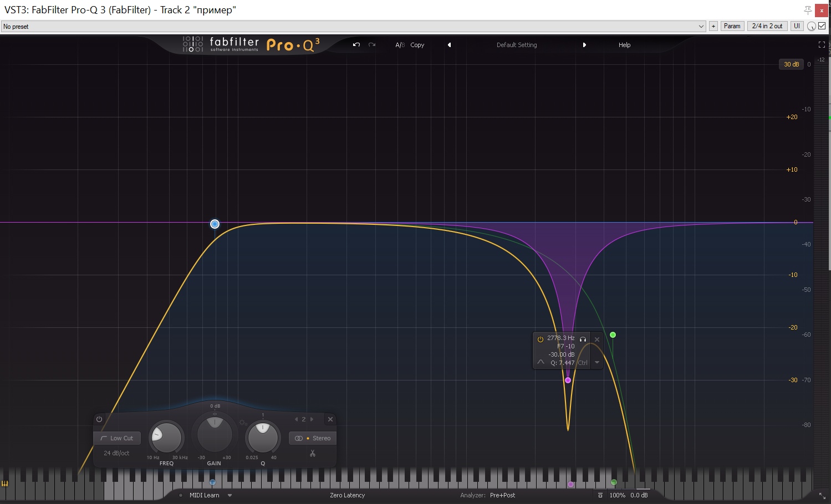Open the Zero Latency processing mode menu

tap(347, 495)
